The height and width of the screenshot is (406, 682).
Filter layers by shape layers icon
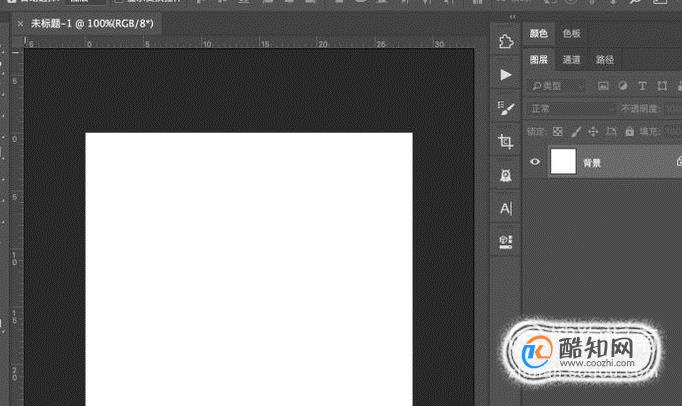(x=662, y=86)
